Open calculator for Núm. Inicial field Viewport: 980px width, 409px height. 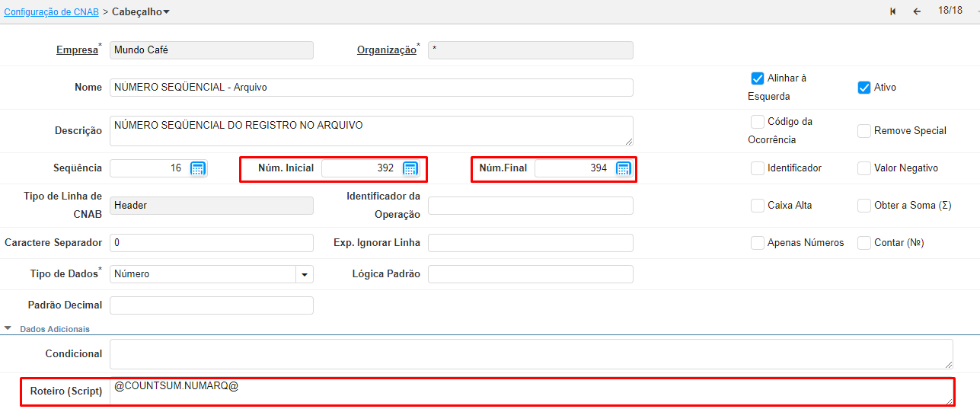[x=410, y=168]
